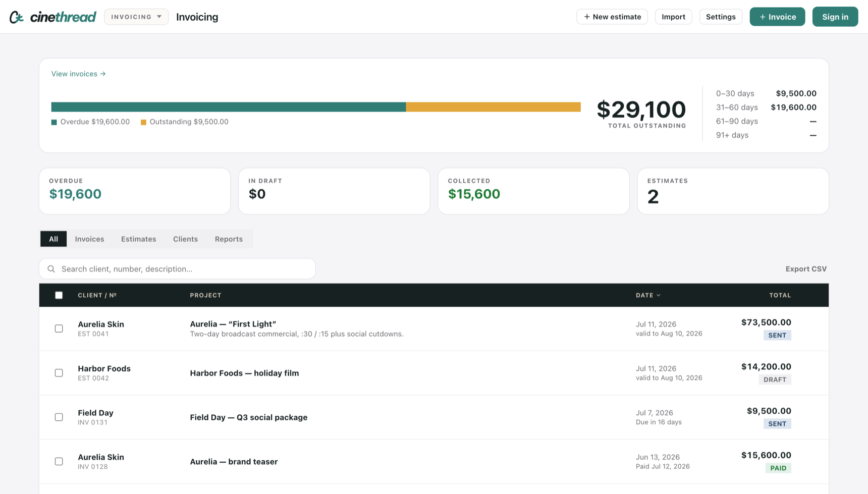Open Aurelia — "First Light" project
Screen dimensions: 868x494
click(x=233, y=324)
